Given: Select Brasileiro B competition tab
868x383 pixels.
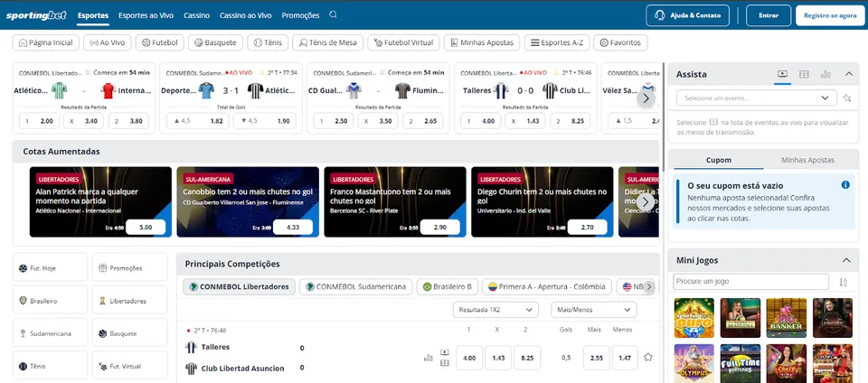Looking at the screenshot, I should [448, 287].
